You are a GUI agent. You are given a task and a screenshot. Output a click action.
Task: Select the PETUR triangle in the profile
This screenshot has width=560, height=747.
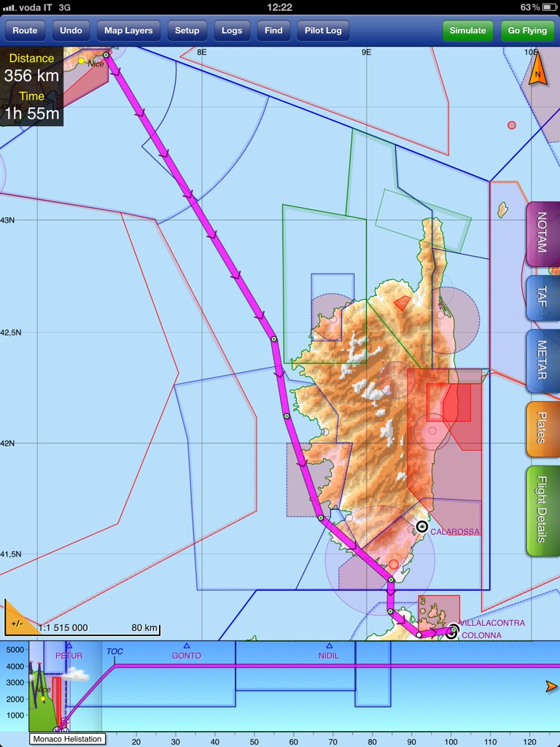(69, 646)
